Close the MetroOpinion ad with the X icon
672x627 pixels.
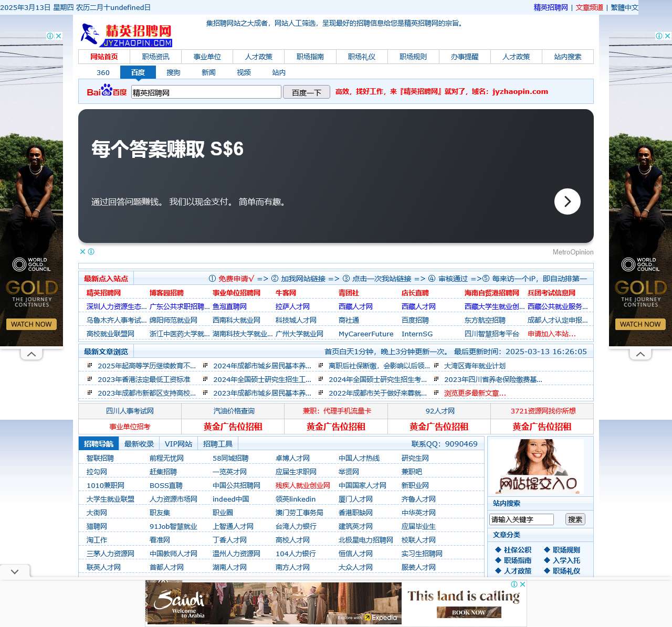82,252
